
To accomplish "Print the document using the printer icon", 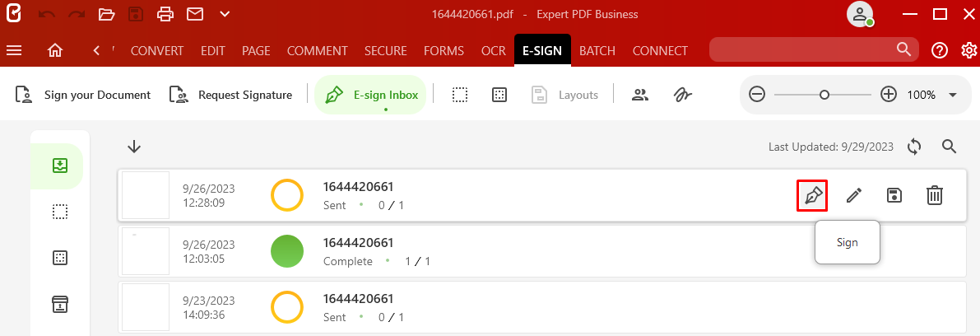I will tap(165, 14).
